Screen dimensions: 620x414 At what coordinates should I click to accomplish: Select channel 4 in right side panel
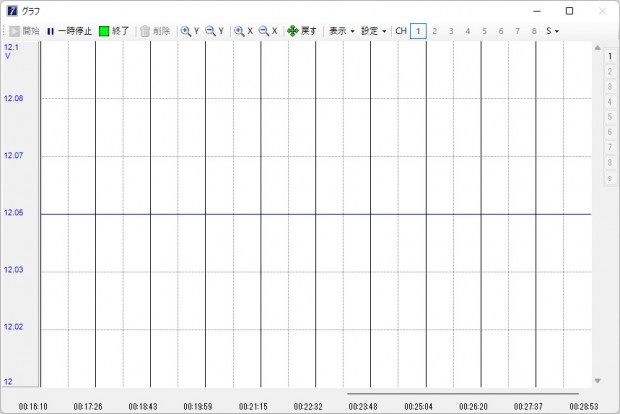tap(608, 102)
